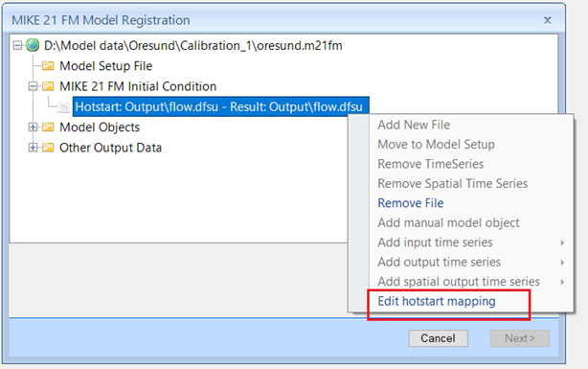Click the Cancel button

(x=438, y=338)
